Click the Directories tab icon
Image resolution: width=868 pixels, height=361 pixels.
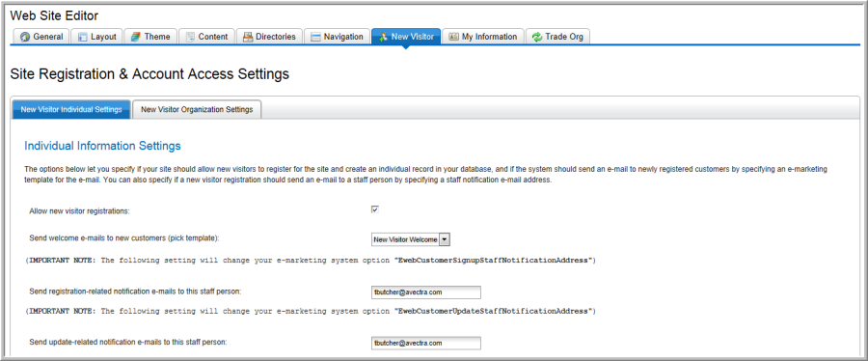[x=248, y=37]
